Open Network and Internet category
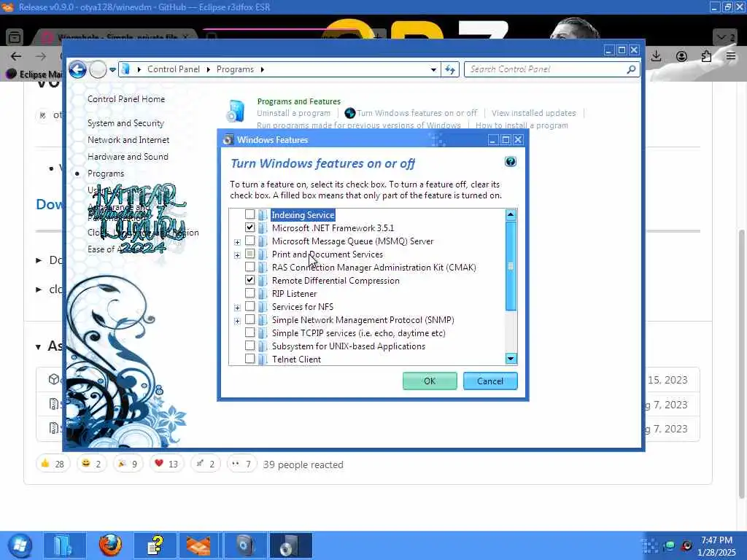The image size is (747, 560). [x=128, y=140]
